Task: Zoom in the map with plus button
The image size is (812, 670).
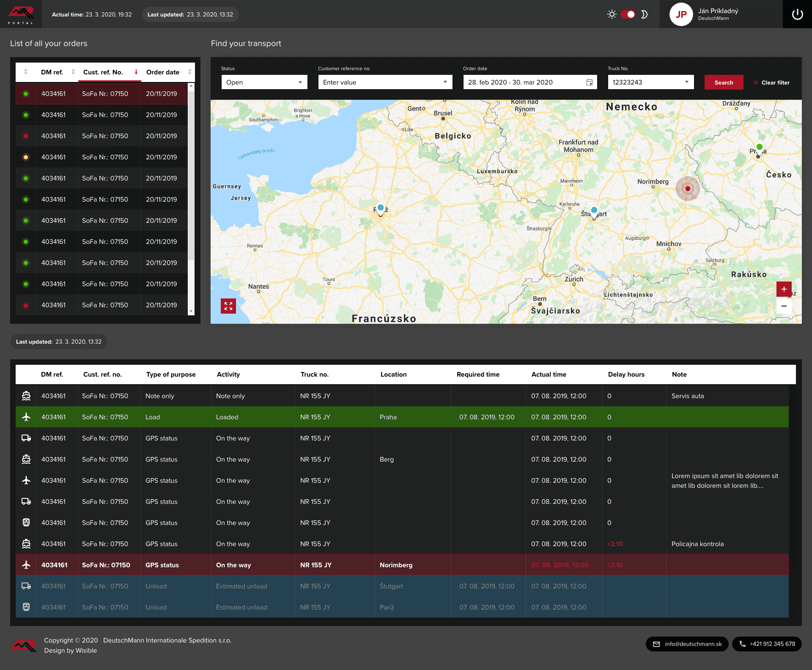Action: pyautogui.click(x=784, y=289)
